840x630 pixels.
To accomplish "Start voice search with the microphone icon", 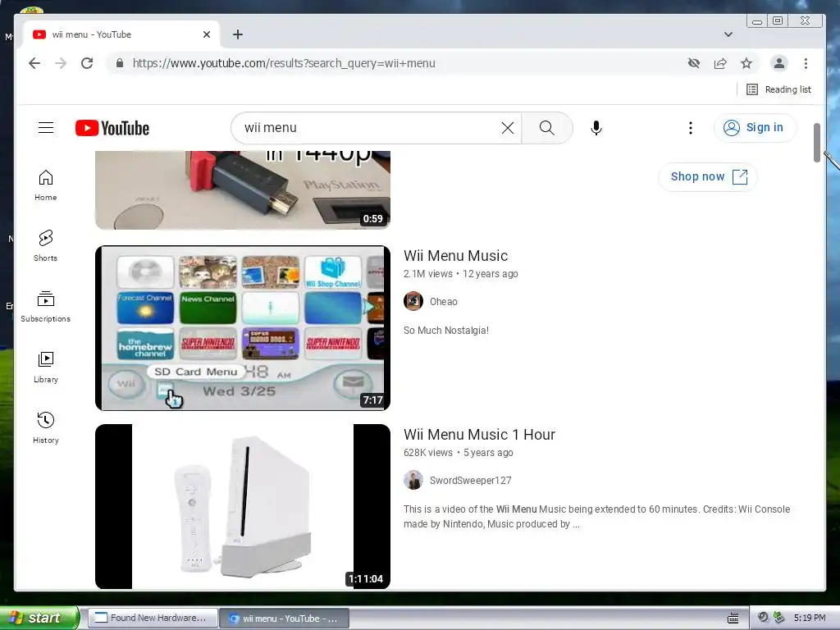I will pyautogui.click(x=596, y=128).
